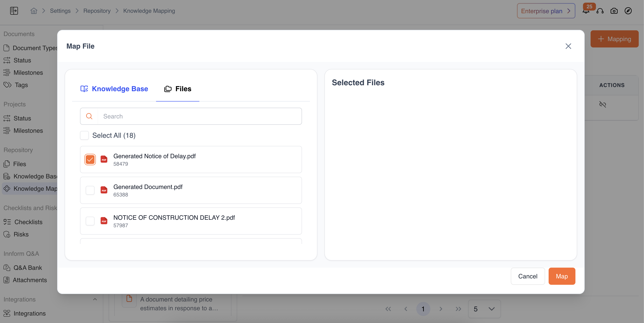Screen dimensions: 644x323
Task: Click the headset support icon
Action: (600, 11)
